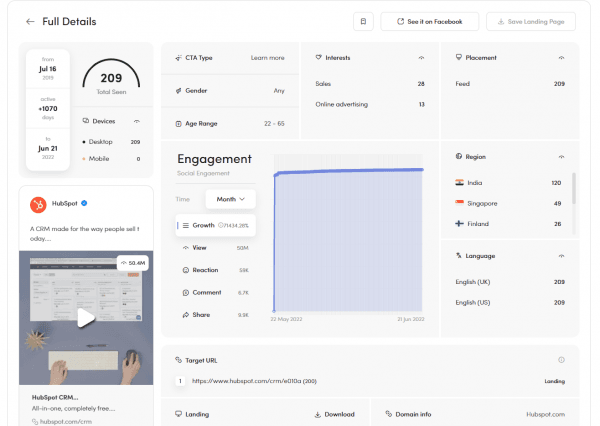
Task: Click the Target URL link icon
Action: (x=178, y=360)
